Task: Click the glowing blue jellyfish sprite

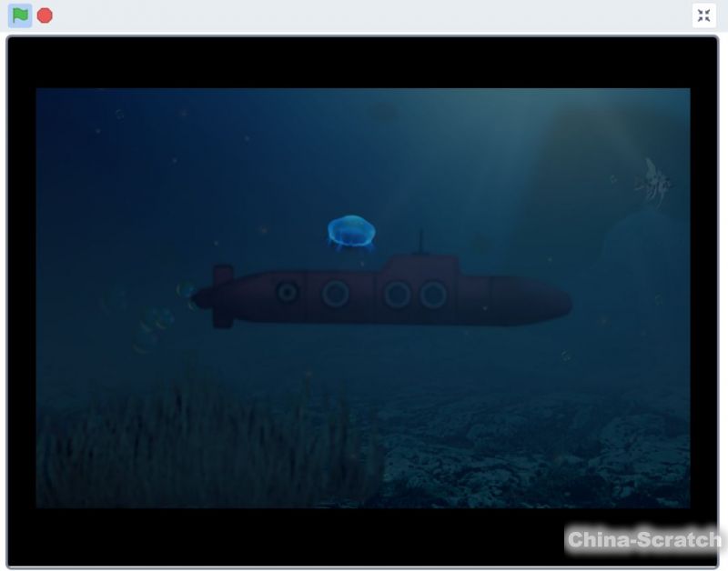Action: [351, 232]
